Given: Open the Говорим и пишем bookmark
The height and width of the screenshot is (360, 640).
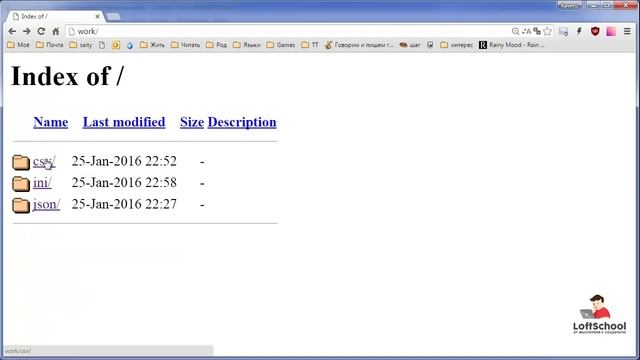Looking at the screenshot, I should [x=359, y=45].
